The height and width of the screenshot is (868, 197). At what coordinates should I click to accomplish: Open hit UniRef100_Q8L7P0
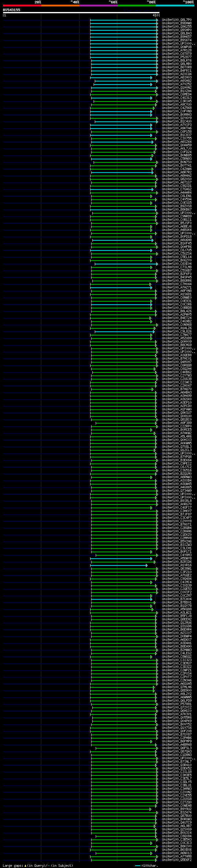(177, 20)
